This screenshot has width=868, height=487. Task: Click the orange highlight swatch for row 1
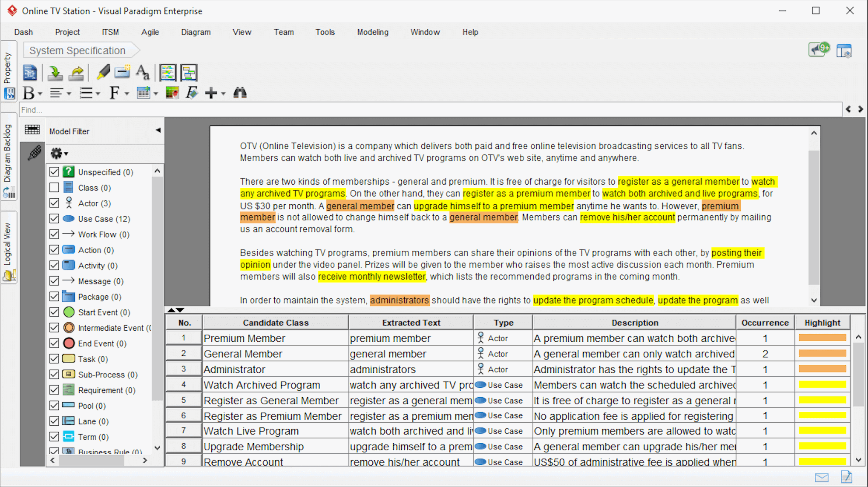point(822,337)
